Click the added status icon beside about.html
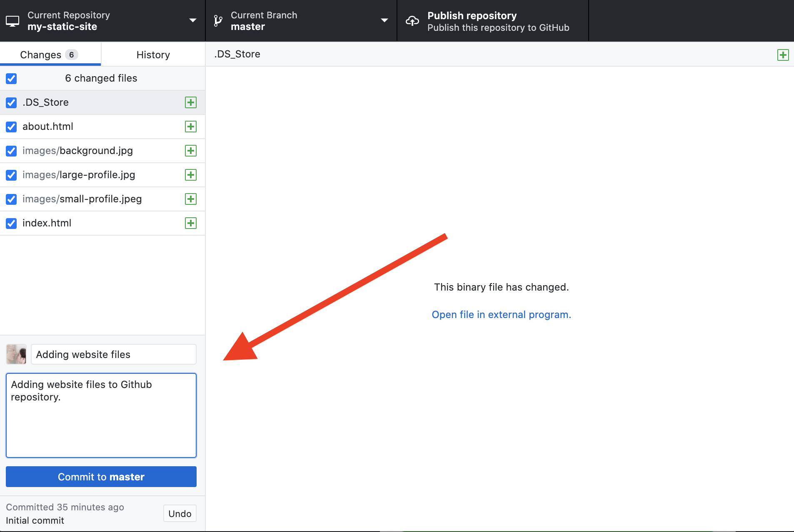794x532 pixels. [x=190, y=127]
